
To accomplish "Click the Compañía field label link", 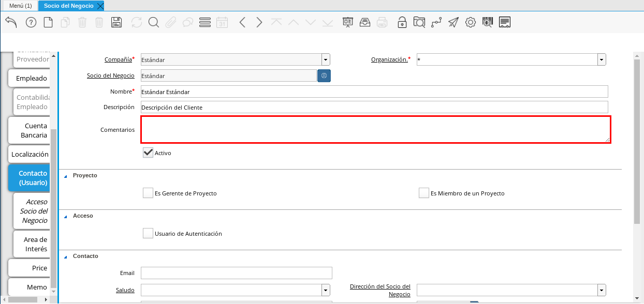I will pyautogui.click(x=118, y=59).
